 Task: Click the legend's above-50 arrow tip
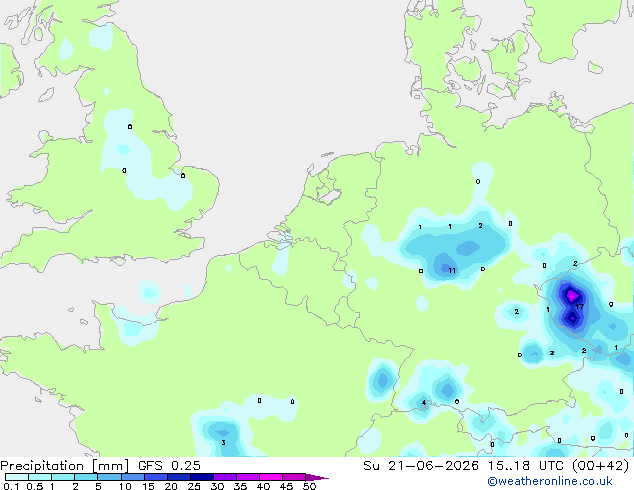317,478
